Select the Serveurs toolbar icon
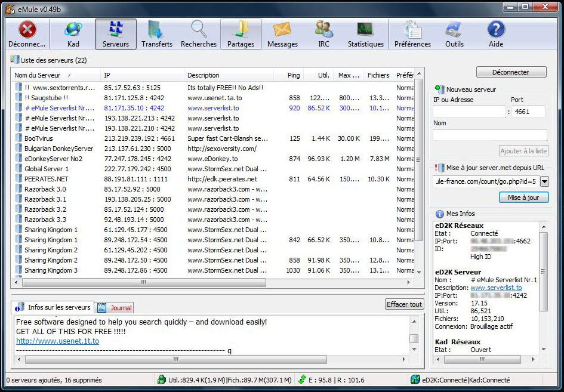The width and height of the screenshot is (564, 392). pos(115,34)
